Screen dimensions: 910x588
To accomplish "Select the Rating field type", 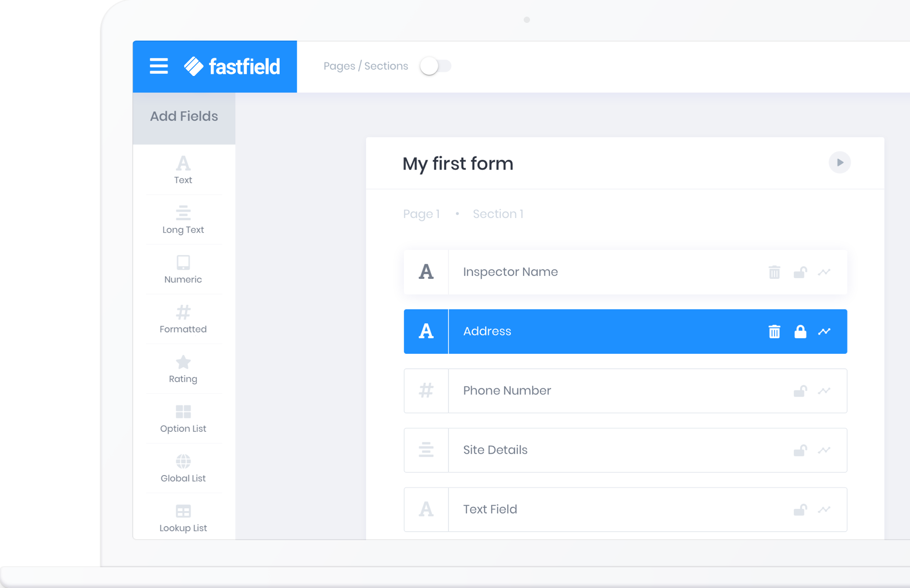I will click(x=183, y=369).
